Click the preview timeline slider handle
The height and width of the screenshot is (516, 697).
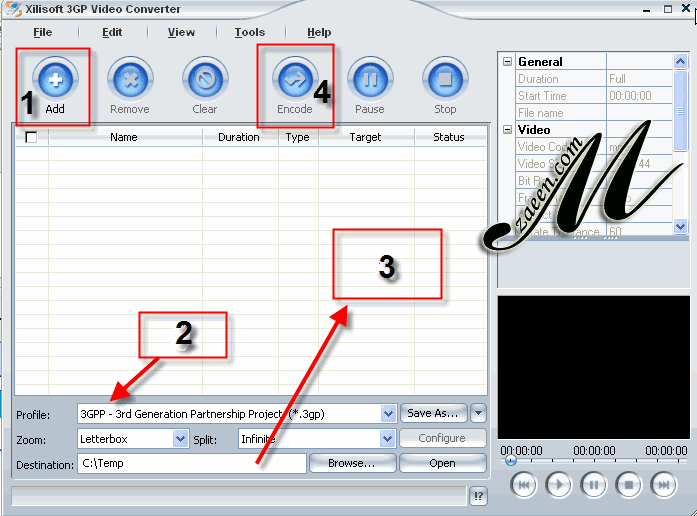point(511,460)
